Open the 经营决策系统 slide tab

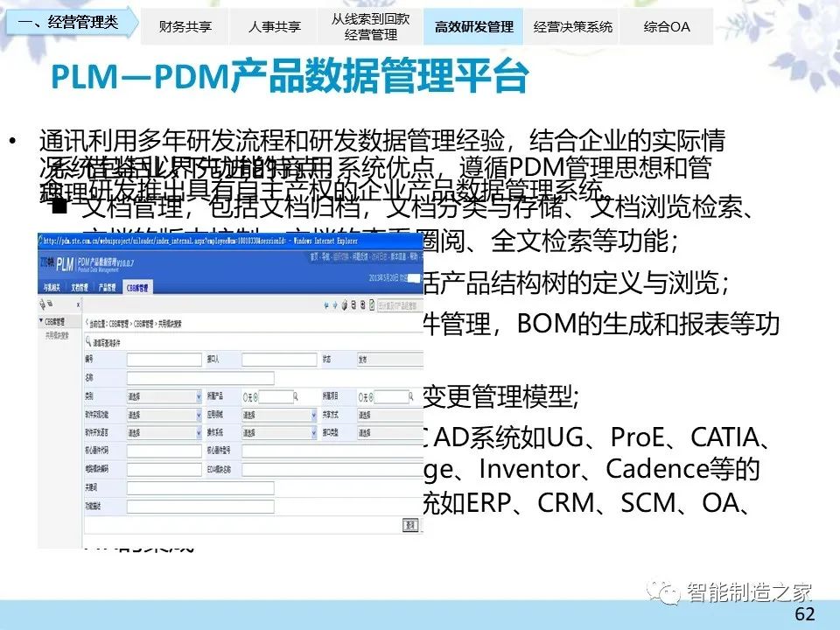(x=572, y=27)
